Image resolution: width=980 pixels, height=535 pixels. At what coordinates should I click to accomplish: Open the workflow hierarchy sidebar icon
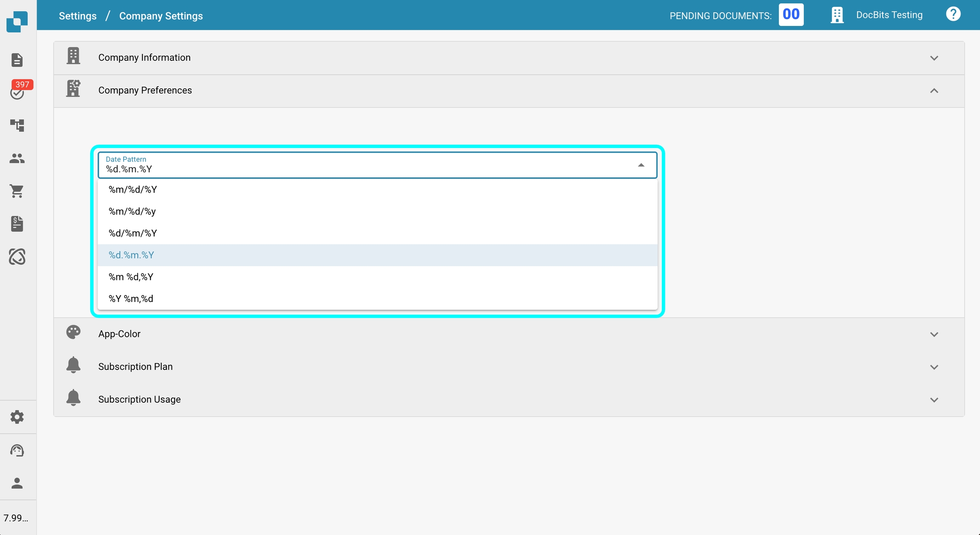(x=17, y=125)
